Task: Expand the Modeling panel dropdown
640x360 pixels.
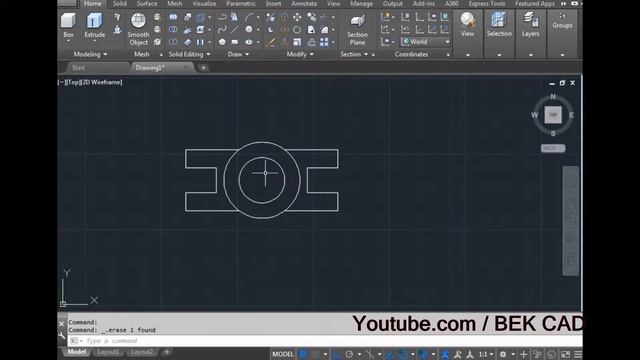Action: 105,54
